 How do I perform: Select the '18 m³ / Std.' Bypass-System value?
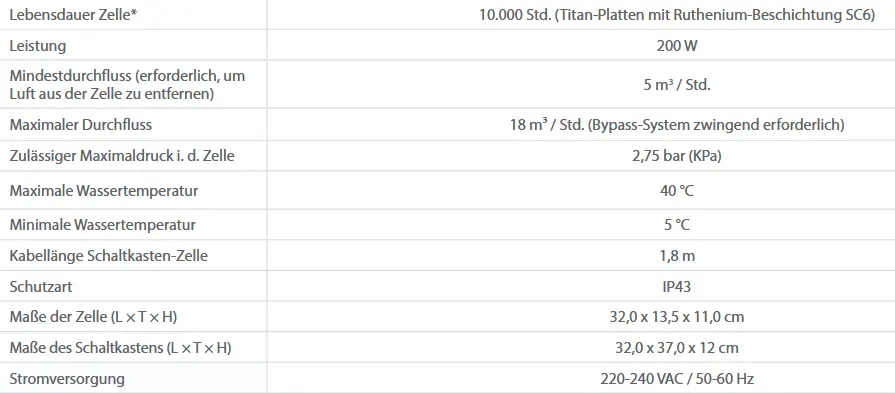tap(676, 124)
